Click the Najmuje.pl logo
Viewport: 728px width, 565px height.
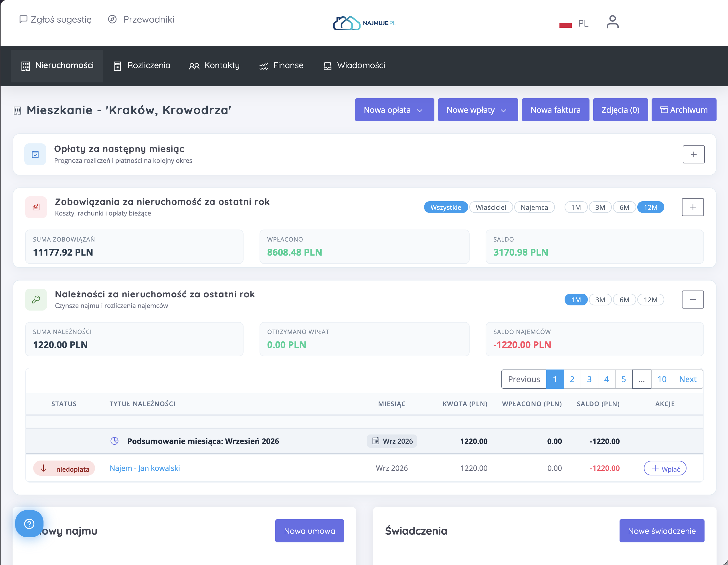tap(364, 23)
